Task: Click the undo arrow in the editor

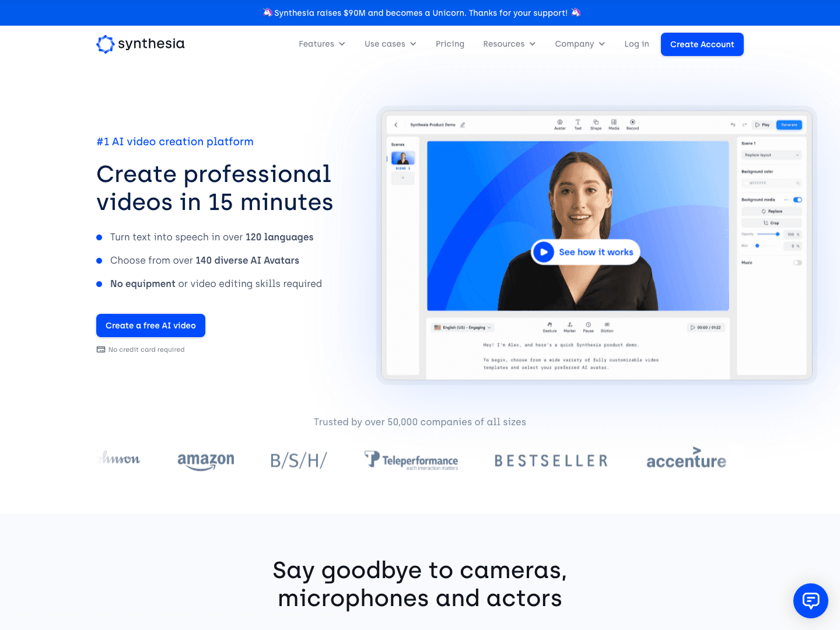Action: pyautogui.click(x=733, y=124)
